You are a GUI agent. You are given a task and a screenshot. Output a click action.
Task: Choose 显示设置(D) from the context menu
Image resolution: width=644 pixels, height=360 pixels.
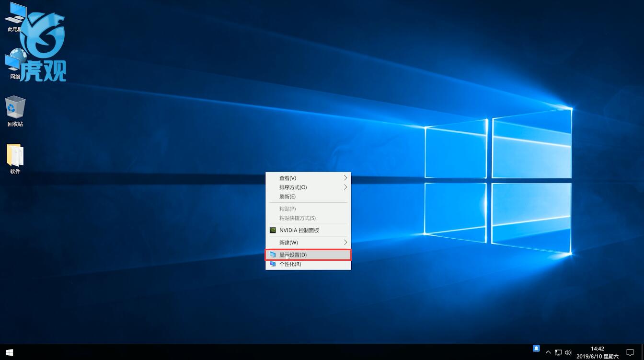click(x=308, y=255)
